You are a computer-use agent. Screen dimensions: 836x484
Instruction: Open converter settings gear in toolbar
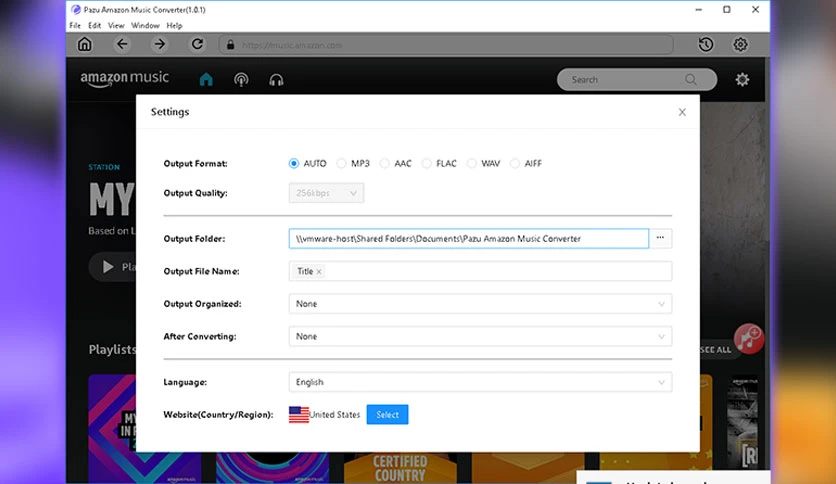pyautogui.click(x=740, y=44)
